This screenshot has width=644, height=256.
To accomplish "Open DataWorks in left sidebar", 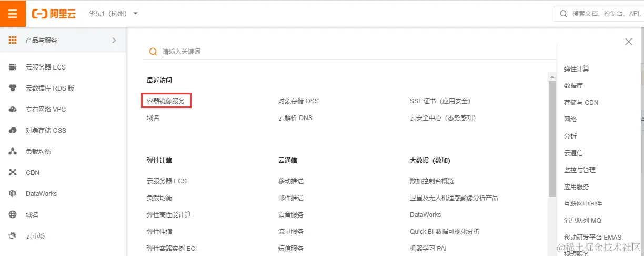I will pyautogui.click(x=41, y=193).
